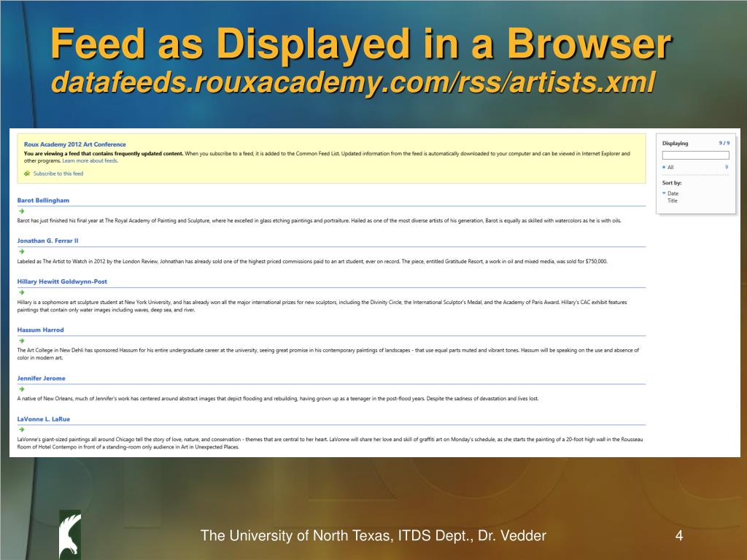Open the Jonathan G. Ferrar II entry
The width and height of the screenshot is (747, 560).
tap(47, 241)
